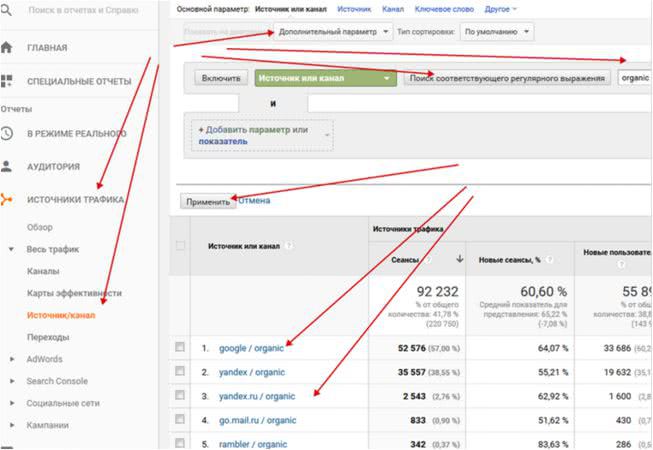Select the Каналы report
Screen dimensions: 653x450
pyautogui.click(x=43, y=271)
